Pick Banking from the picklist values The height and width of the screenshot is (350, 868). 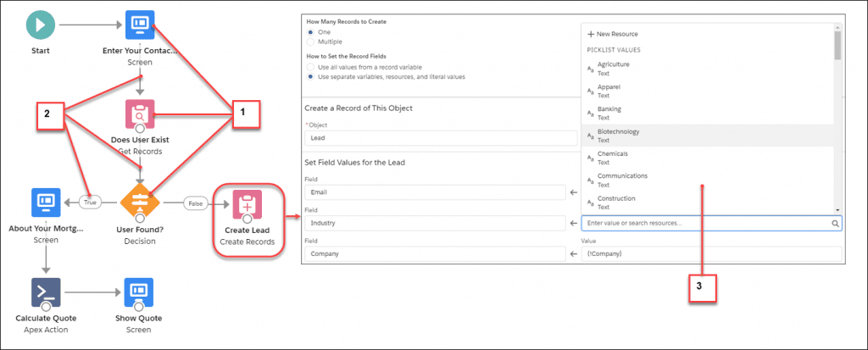tap(610, 114)
